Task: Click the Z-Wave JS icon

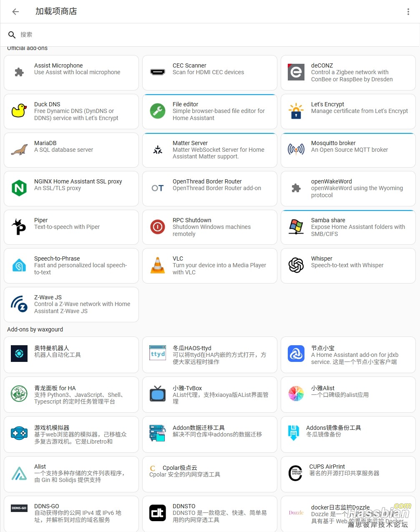Action: click(x=19, y=304)
